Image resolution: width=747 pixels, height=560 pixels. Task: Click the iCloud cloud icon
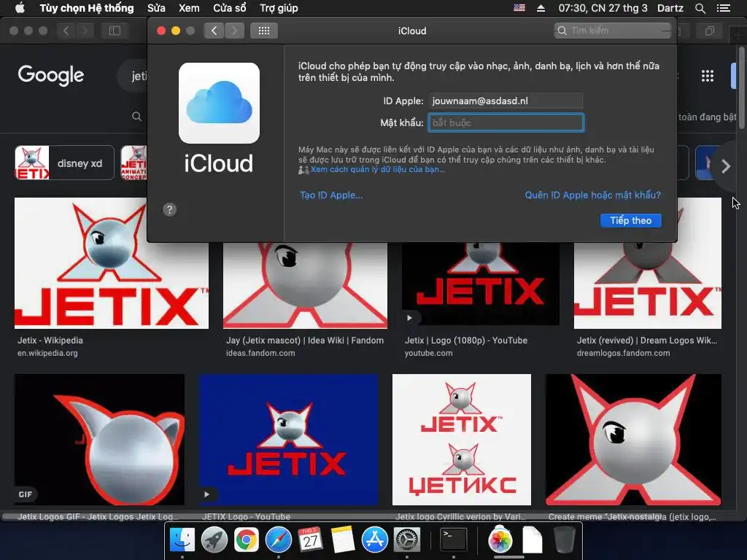tap(219, 103)
